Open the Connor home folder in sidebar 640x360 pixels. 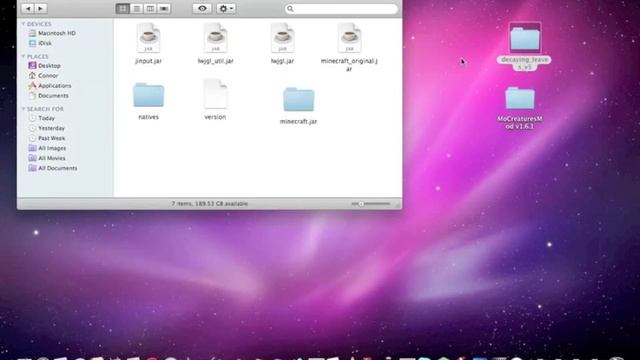(43, 76)
